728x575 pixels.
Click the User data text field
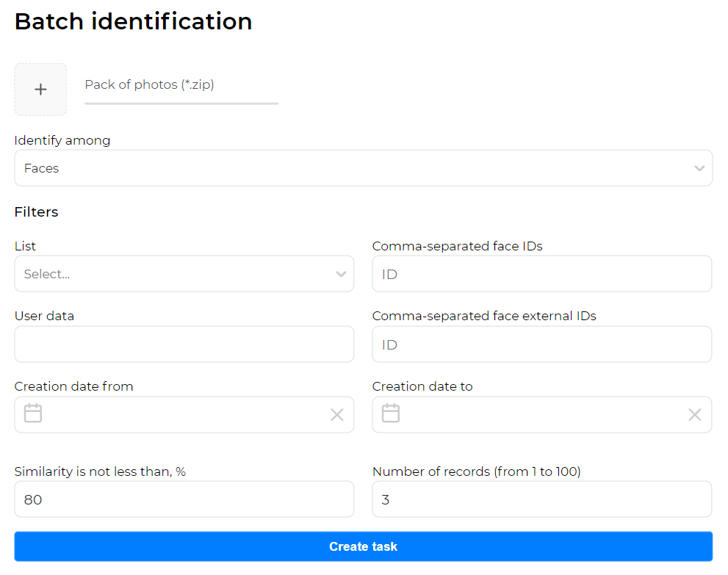pos(184,344)
